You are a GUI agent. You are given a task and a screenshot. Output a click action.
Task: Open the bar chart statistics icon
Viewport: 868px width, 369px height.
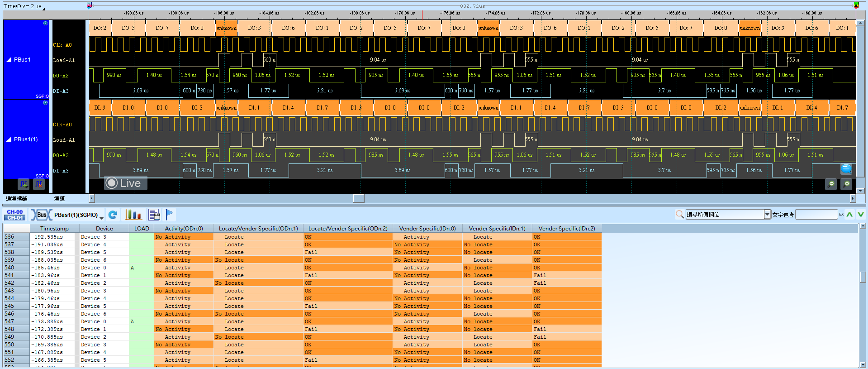[133, 215]
